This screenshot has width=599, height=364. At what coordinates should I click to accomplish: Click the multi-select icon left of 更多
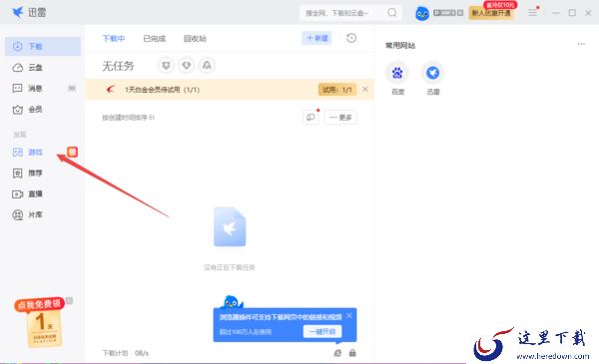(x=310, y=117)
